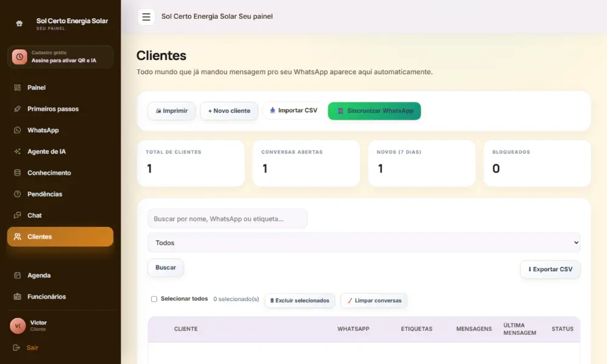Image resolution: width=607 pixels, height=364 pixels.
Task: Click the Sair logout link
Action: click(33, 348)
